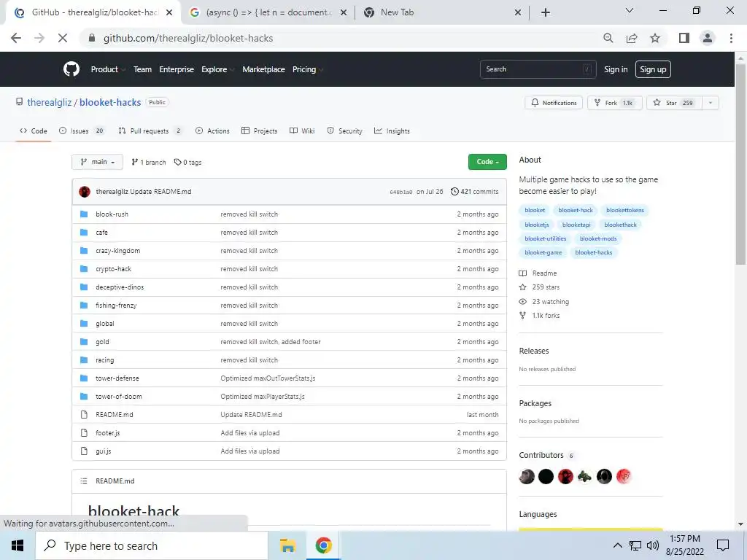Open the Issues tab
Screen dimensions: 747x560
tap(82, 131)
